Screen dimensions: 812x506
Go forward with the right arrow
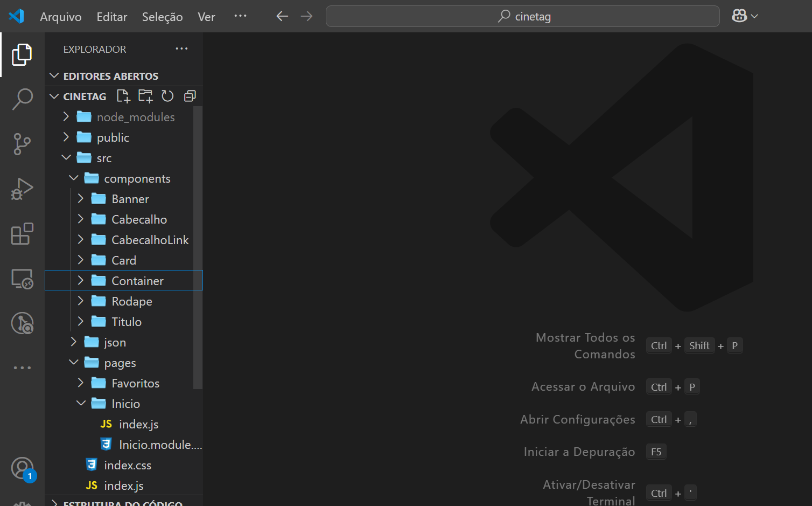tap(306, 16)
